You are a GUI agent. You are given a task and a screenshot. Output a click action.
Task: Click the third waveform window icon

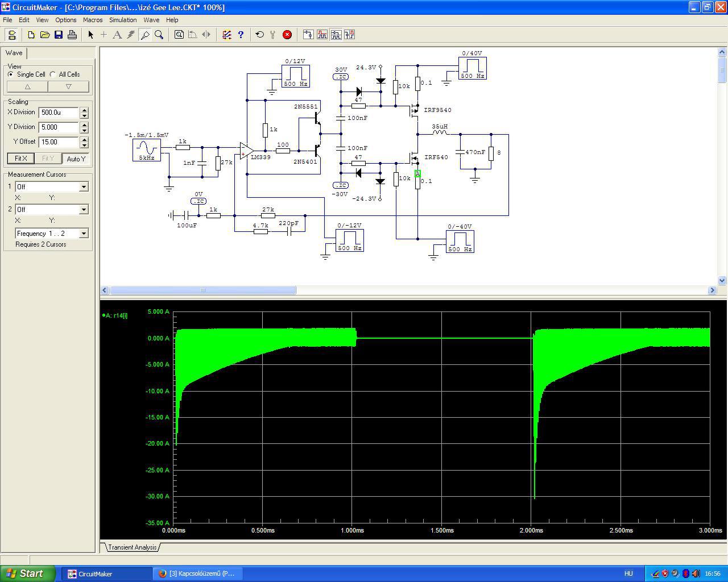coord(336,35)
